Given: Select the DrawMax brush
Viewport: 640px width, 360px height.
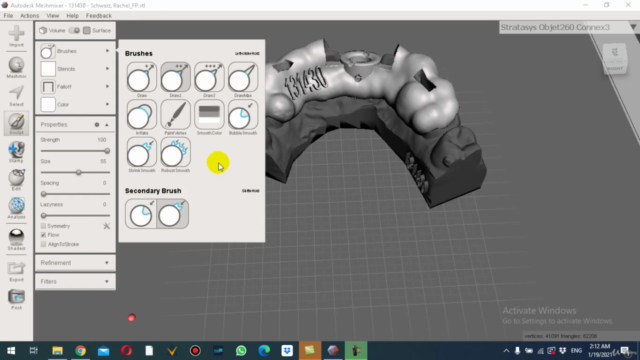Looking at the screenshot, I should 243,77.
